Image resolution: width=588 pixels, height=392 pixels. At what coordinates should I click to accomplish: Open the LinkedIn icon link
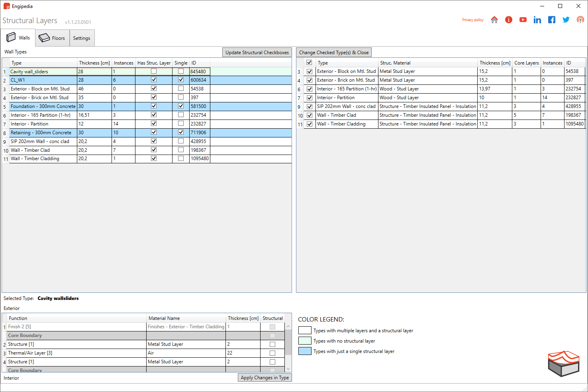[537, 20]
